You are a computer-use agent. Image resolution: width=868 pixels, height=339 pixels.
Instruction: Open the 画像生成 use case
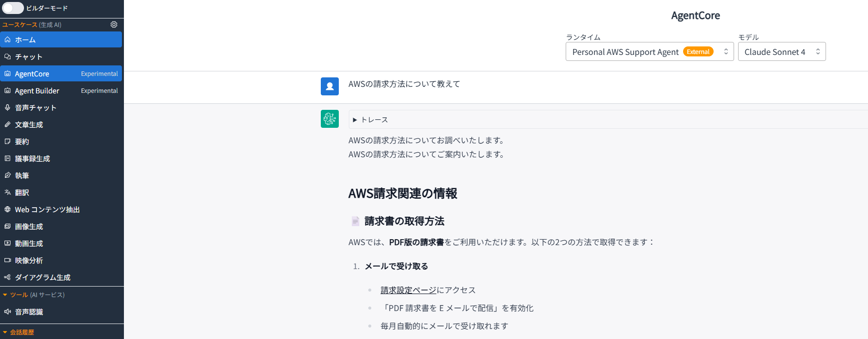pos(61,226)
